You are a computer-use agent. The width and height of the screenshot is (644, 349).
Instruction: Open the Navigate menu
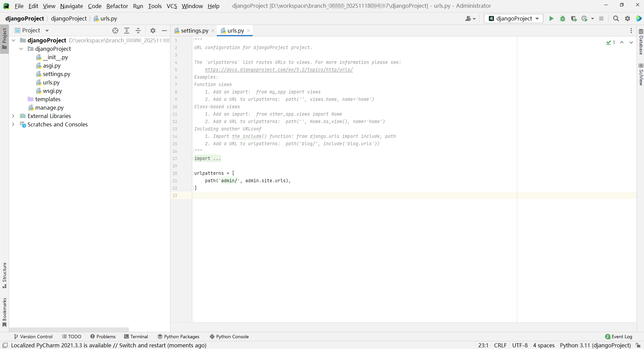[72, 6]
